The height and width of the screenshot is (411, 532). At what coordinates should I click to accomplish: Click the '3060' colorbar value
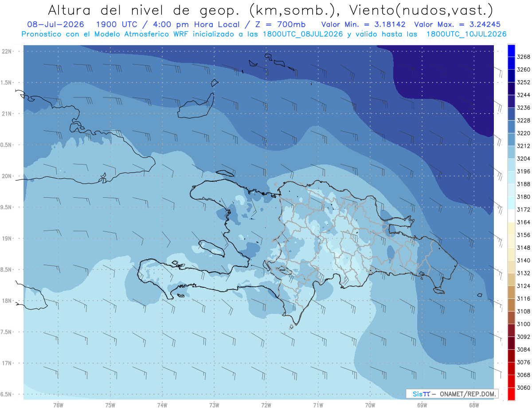[x=523, y=388]
